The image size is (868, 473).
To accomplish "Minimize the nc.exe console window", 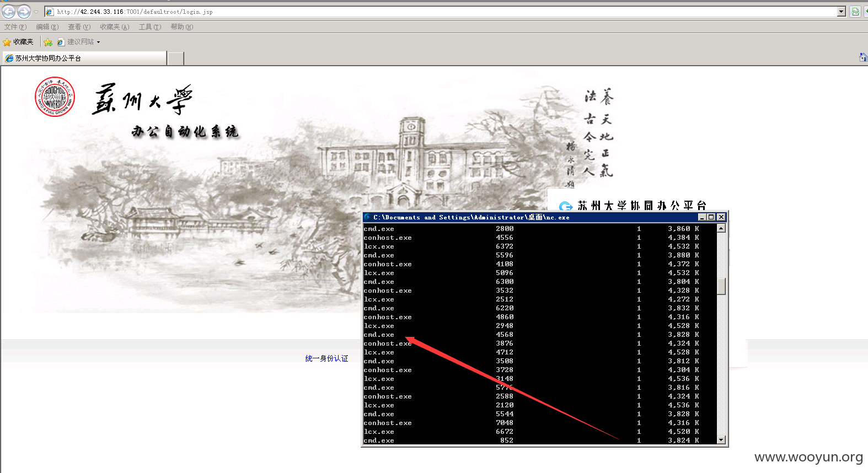I will tap(702, 217).
